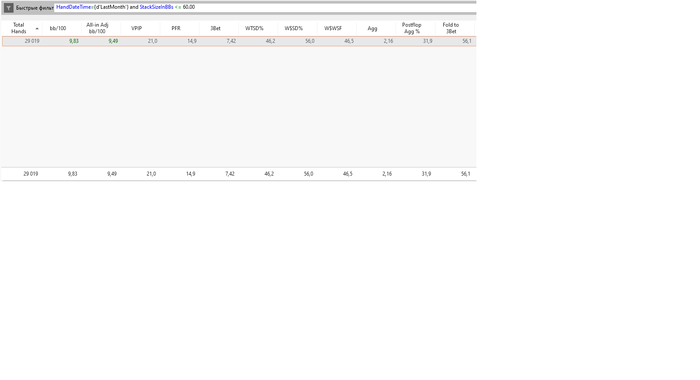Select 29 019 cell in highlighted data row
Viewport: 700px width, 380px height.
(x=32, y=41)
